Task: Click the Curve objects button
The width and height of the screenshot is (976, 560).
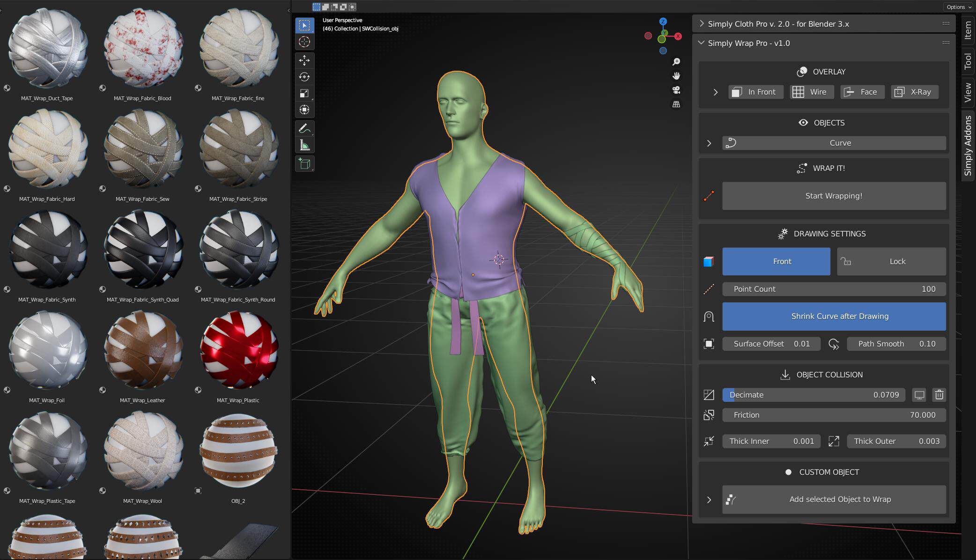Action: (834, 143)
